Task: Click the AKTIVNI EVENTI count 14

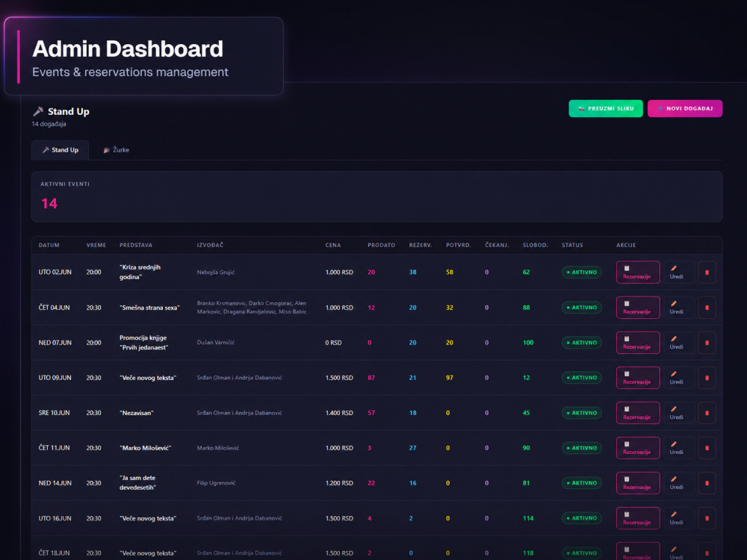Action: (x=49, y=203)
